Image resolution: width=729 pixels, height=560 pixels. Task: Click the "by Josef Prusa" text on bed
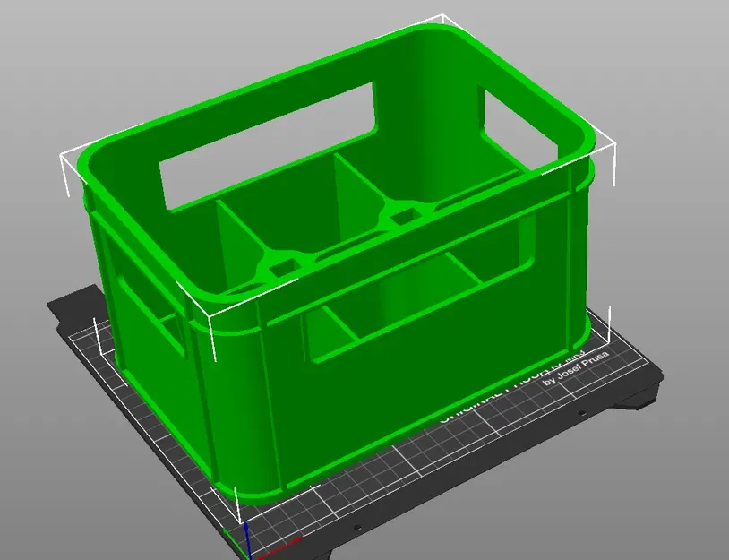[576, 369]
